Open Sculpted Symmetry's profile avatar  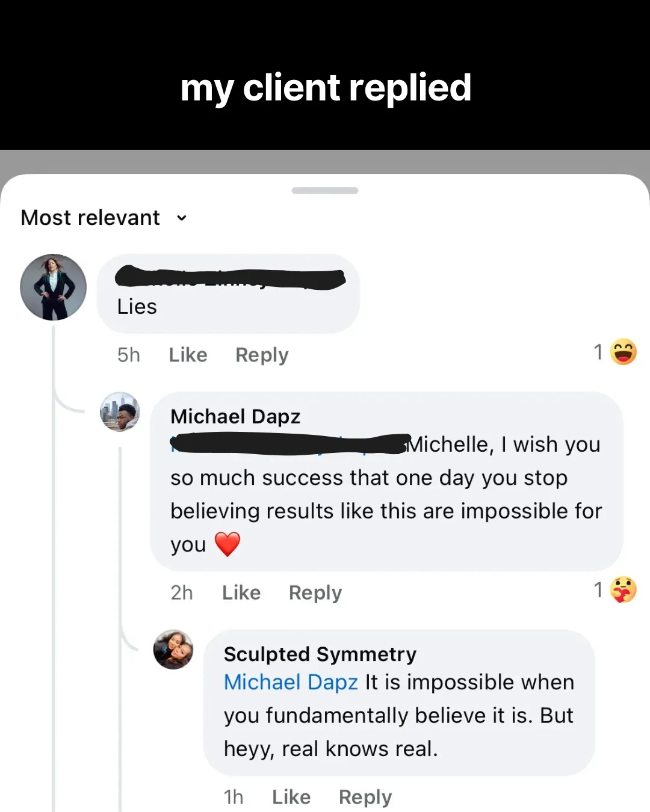point(173,650)
